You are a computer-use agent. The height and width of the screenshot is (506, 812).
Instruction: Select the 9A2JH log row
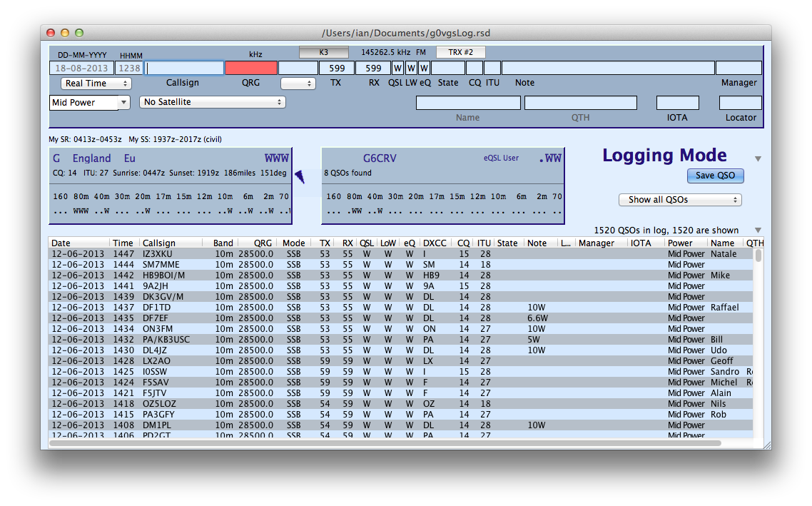pos(401,286)
